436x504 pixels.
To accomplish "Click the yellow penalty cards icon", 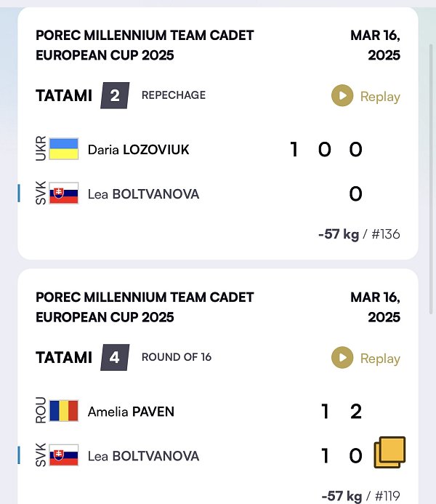I will tap(389, 452).
